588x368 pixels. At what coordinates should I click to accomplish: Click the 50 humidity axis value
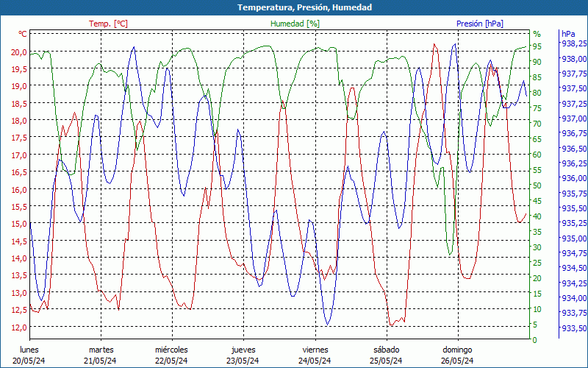pyautogui.click(x=537, y=185)
